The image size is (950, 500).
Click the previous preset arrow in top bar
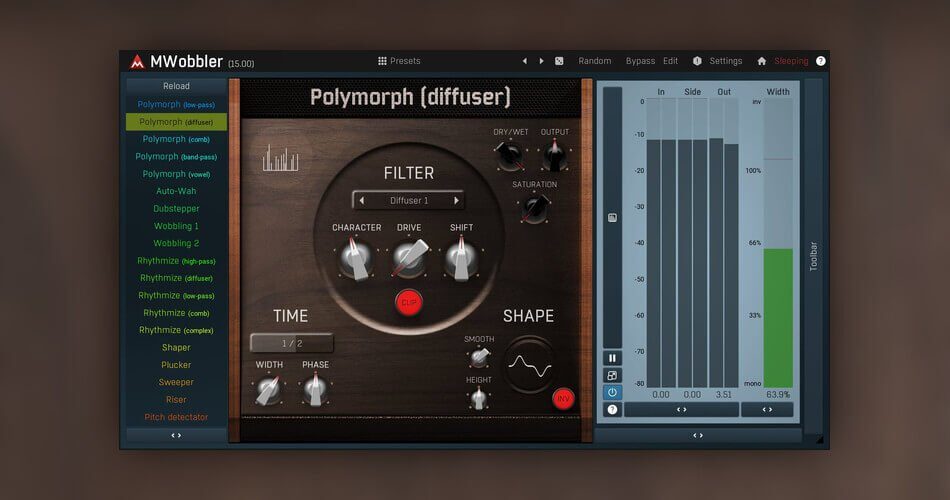click(x=525, y=61)
